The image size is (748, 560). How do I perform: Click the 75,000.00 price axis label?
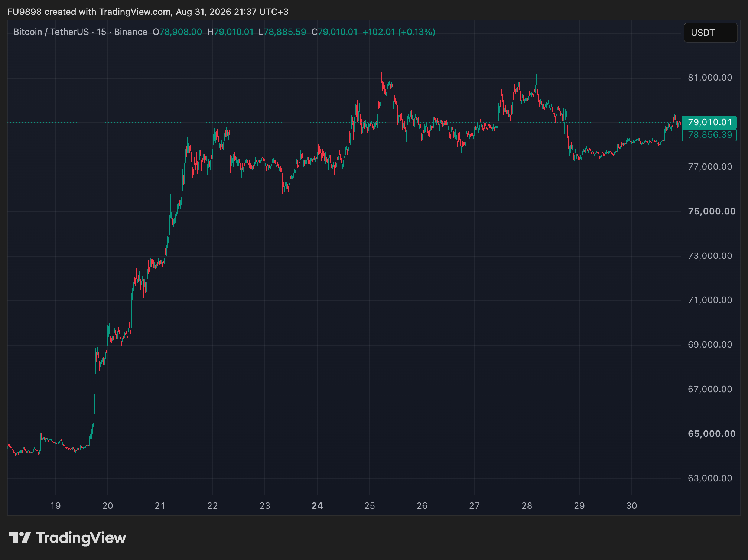(x=712, y=211)
